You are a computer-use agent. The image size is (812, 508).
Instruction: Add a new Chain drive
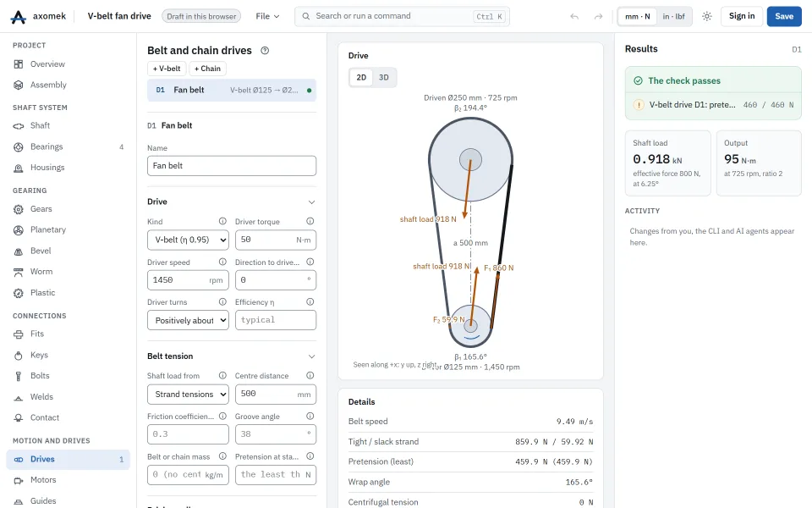click(x=208, y=69)
